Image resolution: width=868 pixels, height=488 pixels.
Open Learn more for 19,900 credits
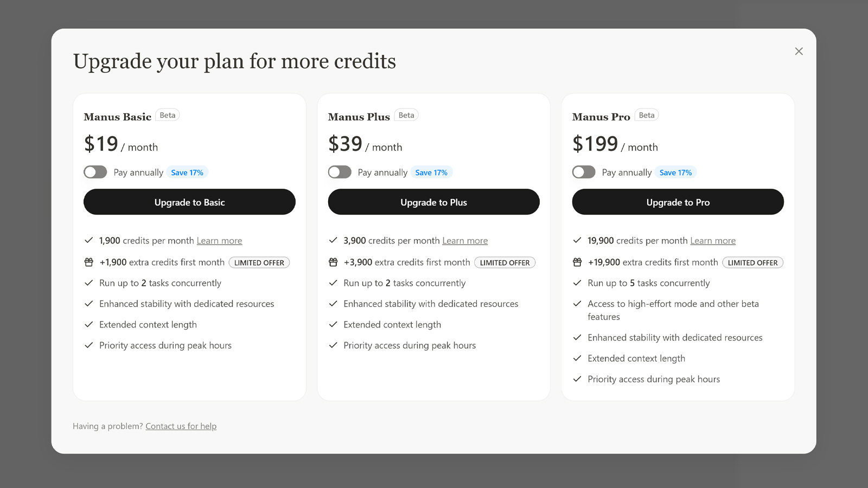tap(713, 241)
